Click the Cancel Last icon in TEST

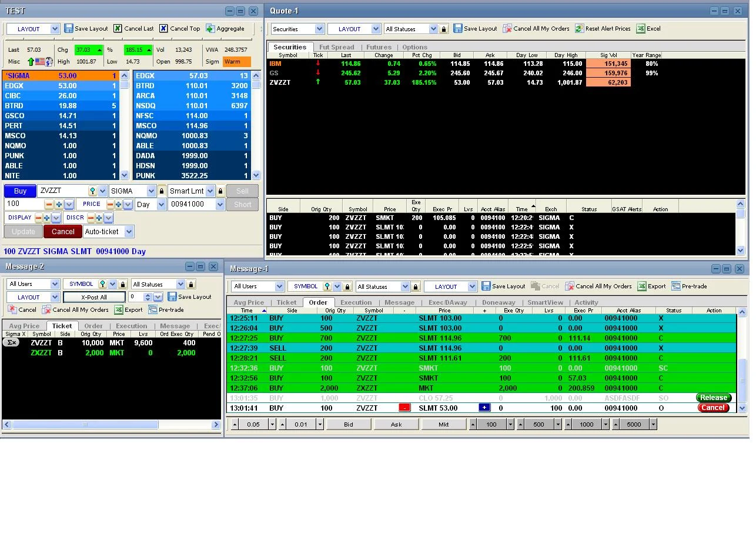[118, 28]
